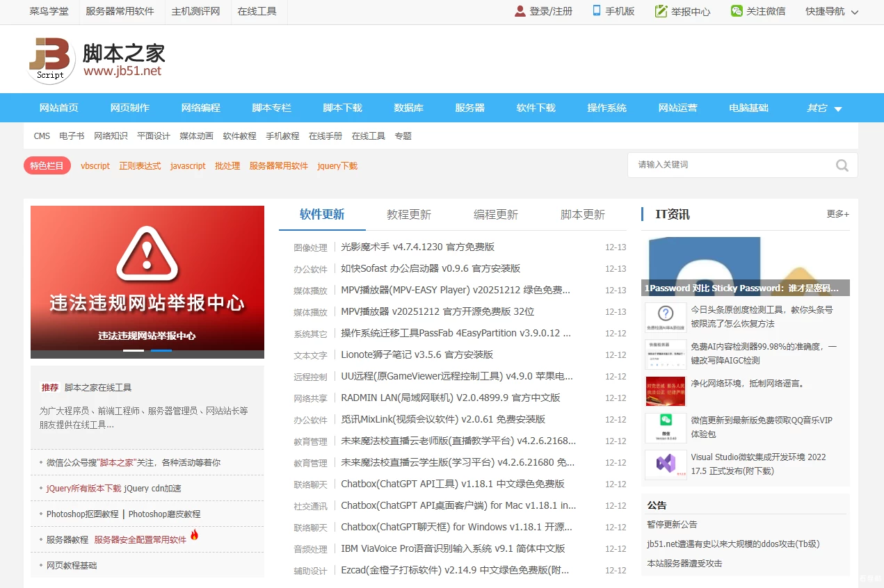Click 更多+ in the IT资讯 section
Image resolution: width=884 pixels, height=588 pixels.
pyautogui.click(x=837, y=214)
